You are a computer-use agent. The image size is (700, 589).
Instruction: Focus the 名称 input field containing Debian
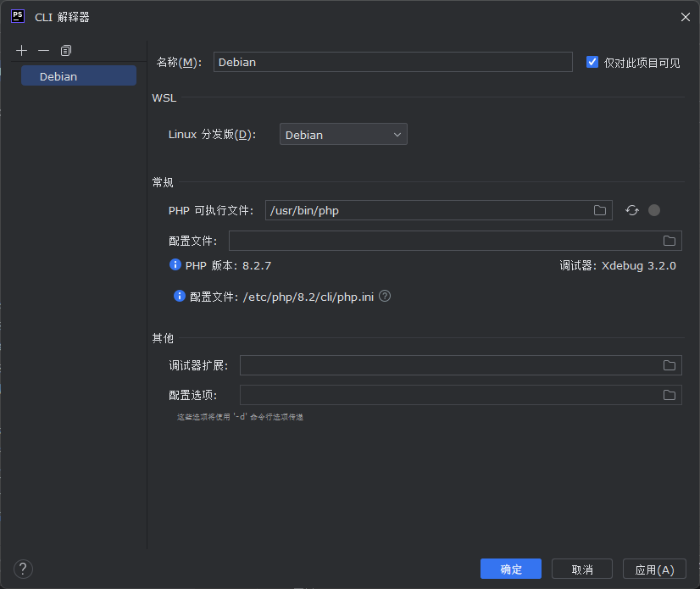click(393, 62)
